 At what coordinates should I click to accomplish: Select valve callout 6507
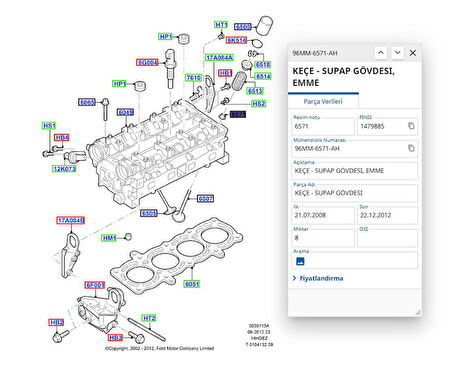[205, 199]
